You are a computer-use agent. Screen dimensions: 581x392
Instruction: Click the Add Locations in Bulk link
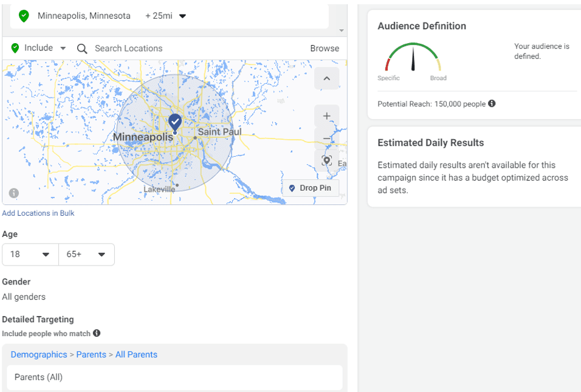(38, 213)
